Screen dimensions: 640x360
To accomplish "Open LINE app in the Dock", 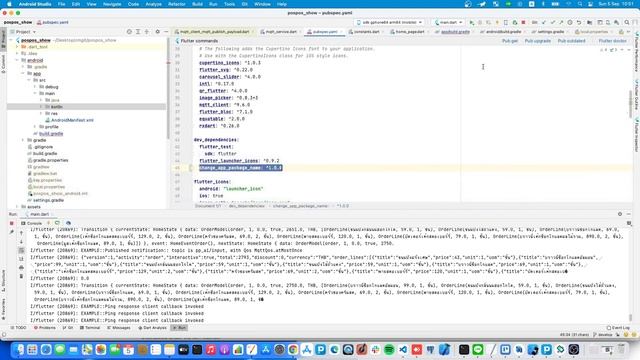I will 478,350.
